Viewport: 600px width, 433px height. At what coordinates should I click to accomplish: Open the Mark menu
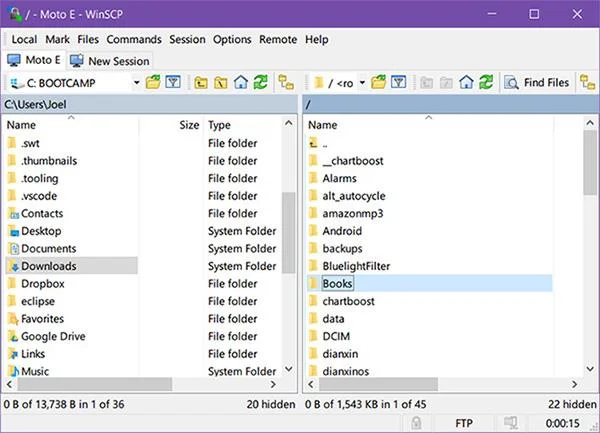click(x=57, y=39)
